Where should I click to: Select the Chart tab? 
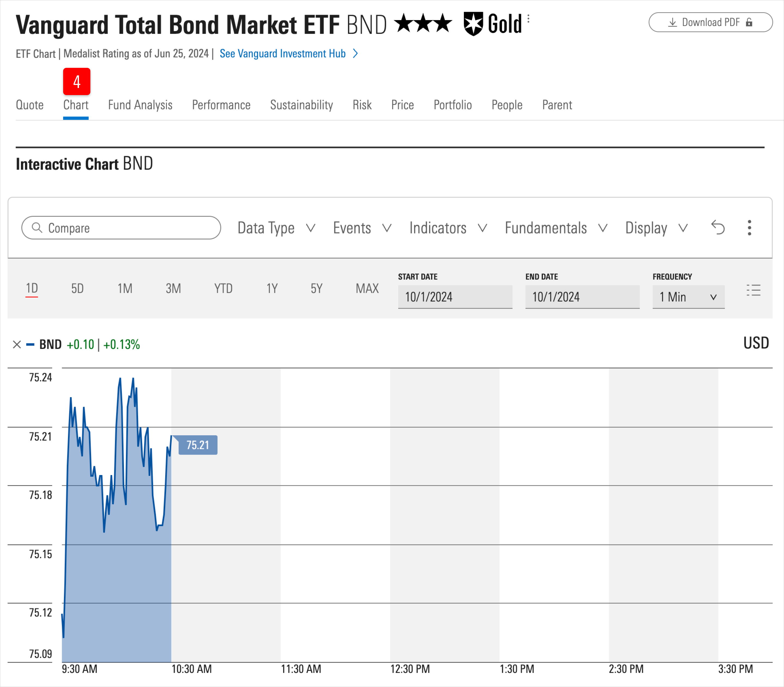click(76, 105)
